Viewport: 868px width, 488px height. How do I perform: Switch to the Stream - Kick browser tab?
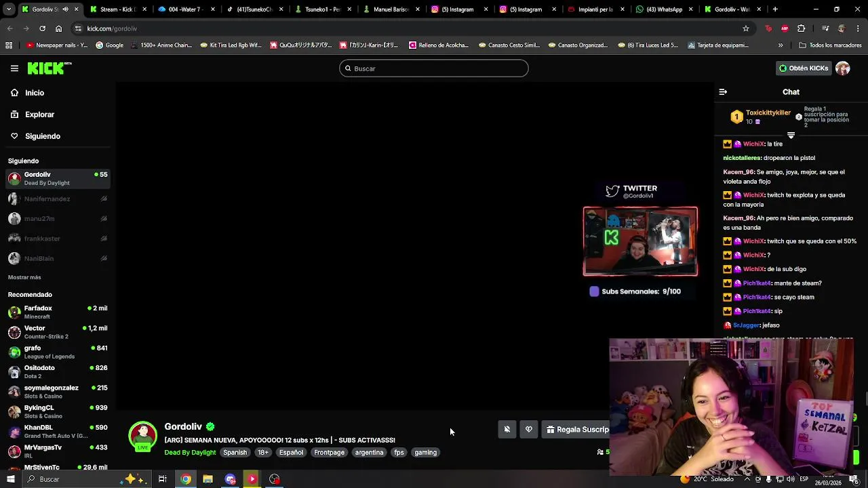click(119, 9)
